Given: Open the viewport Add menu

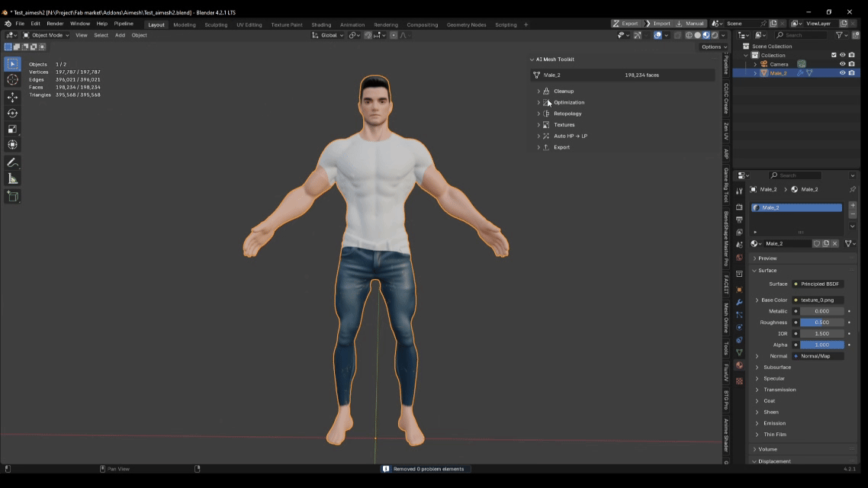Looking at the screenshot, I should [x=120, y=35].
